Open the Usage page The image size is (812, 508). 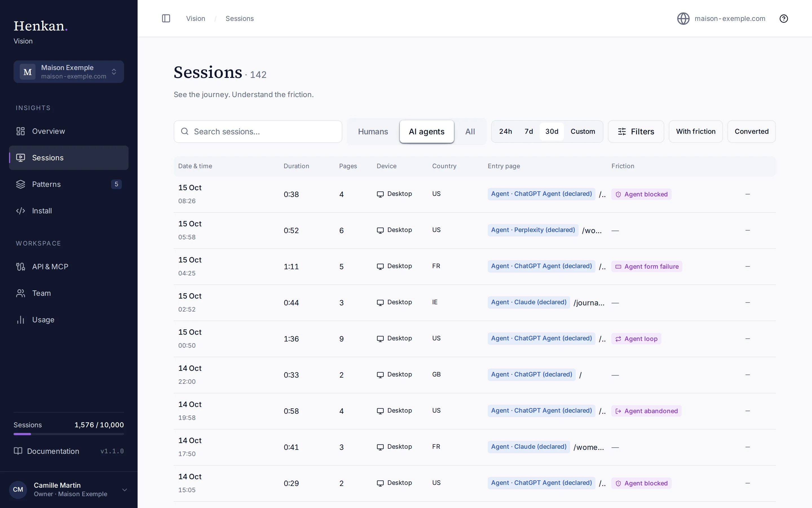coord(69,320)
